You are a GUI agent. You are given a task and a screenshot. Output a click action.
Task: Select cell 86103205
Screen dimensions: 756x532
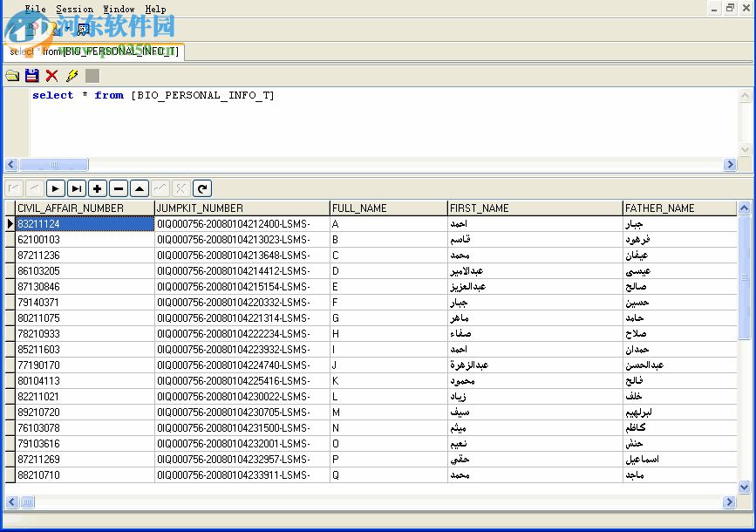pyautogui.click(x=85, y=271)
